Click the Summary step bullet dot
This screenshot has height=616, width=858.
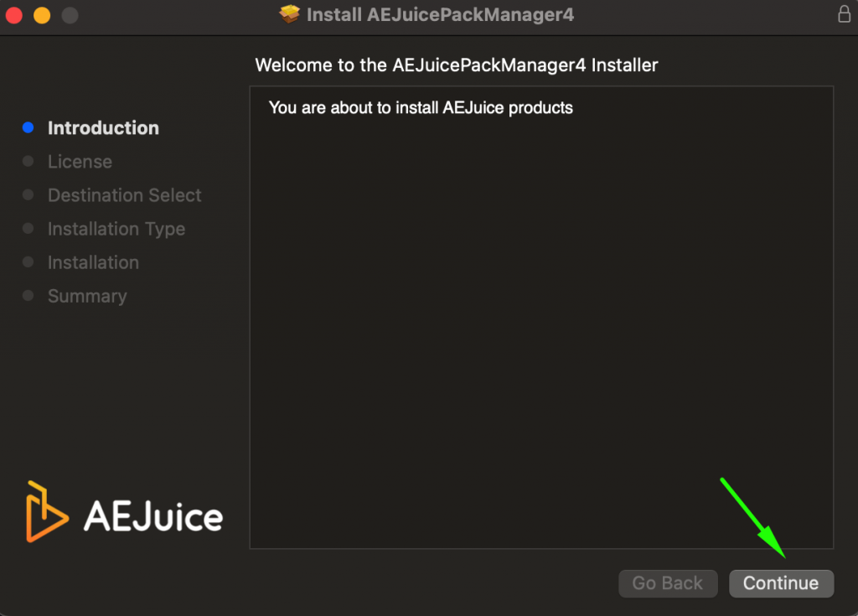(x=28, y=296)
